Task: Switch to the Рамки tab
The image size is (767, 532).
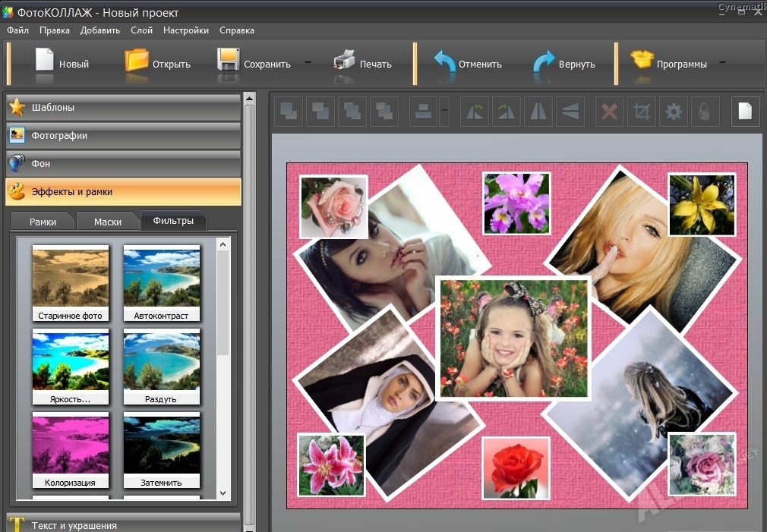Action: click(43, 222)
